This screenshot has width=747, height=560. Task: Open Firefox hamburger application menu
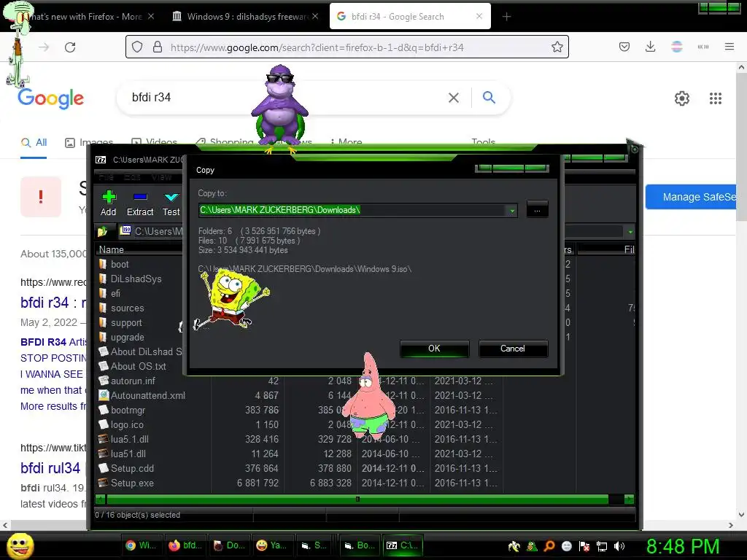[729, 47]
